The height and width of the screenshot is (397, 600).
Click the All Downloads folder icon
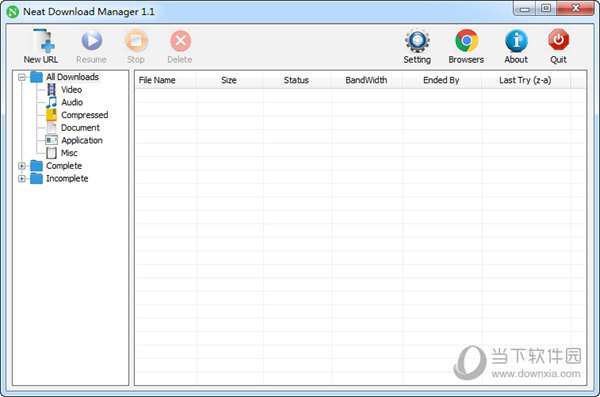point(36,77)
